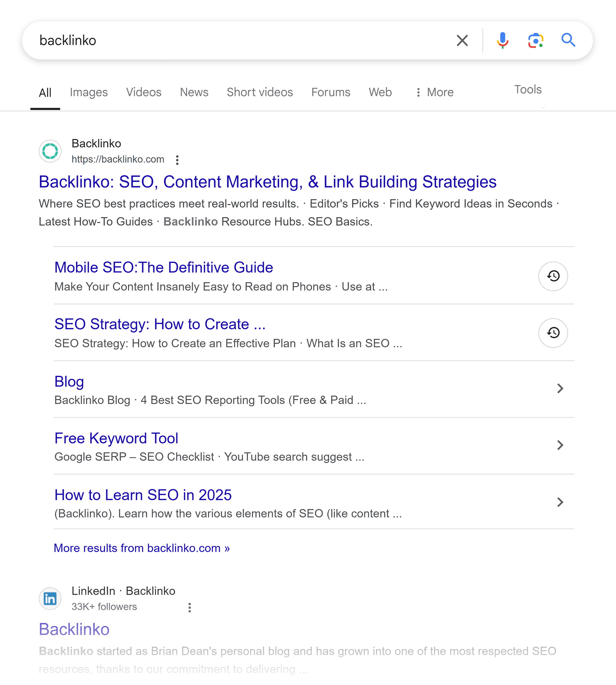Switch to the Videos tab
The image size is (616, 685).
[x=144, y=92]
